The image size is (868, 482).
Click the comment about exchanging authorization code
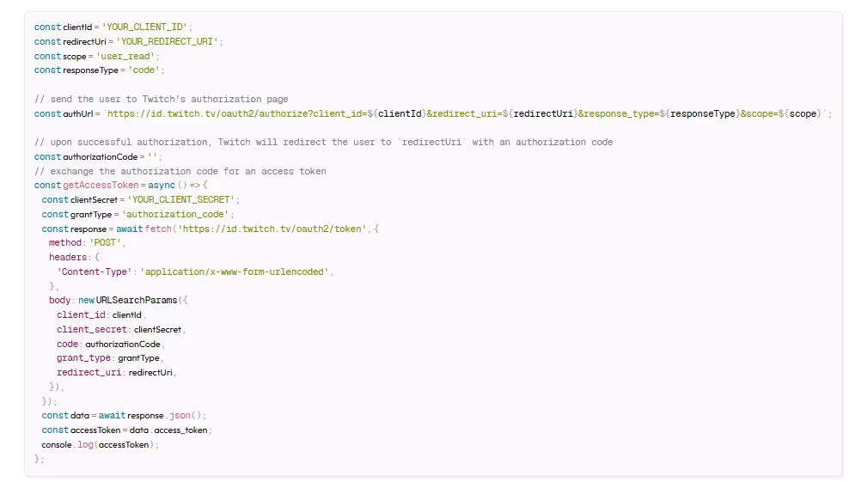[180, 171]
